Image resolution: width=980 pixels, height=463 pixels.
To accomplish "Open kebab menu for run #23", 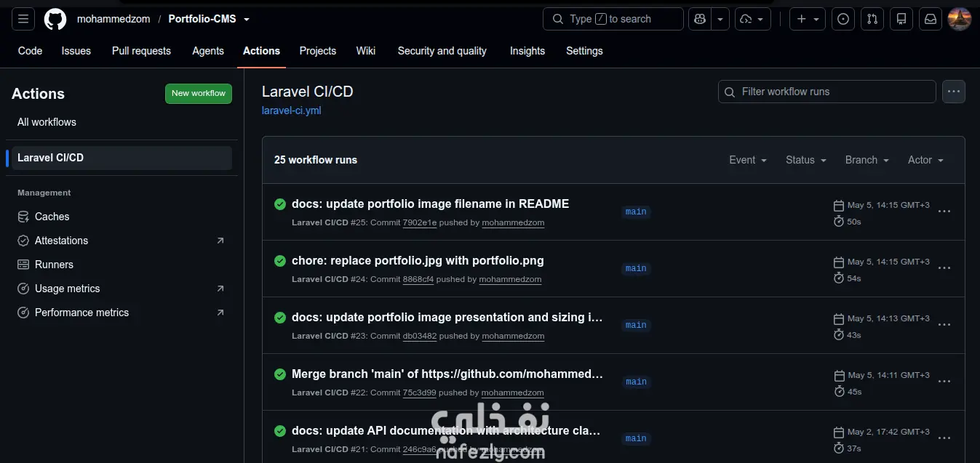I will pos(944,325).
